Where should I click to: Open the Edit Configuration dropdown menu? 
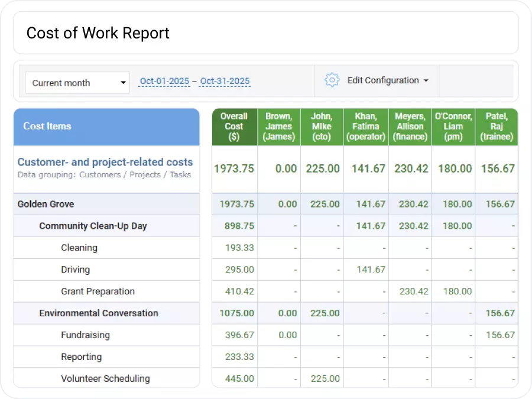(385, 80)
